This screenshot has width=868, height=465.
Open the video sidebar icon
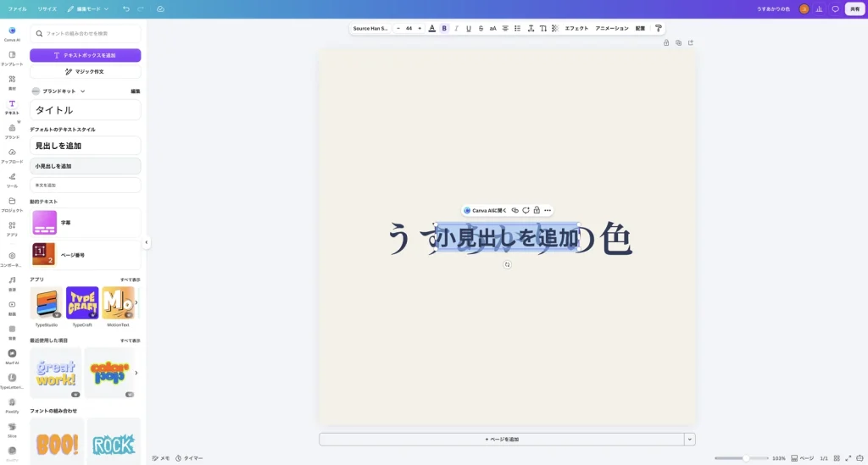click(x=12, y=307)
